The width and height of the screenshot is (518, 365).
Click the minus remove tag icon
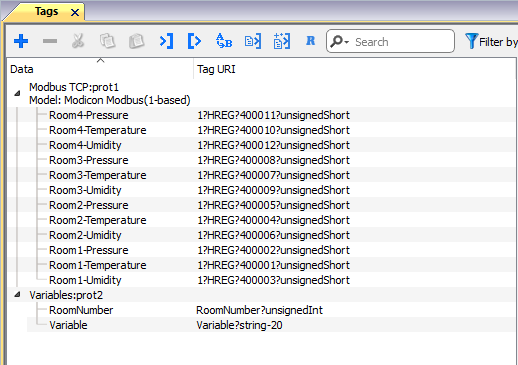50,41
